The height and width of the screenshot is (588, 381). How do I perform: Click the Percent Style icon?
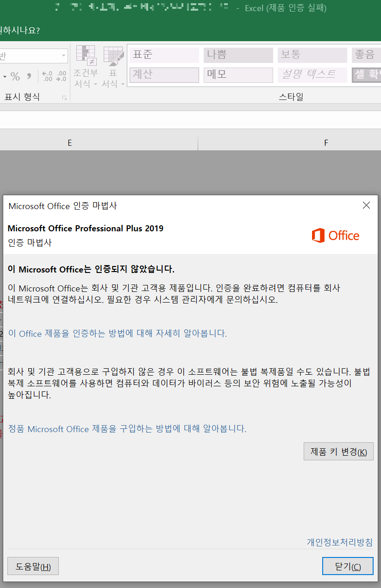click(15, 76)
